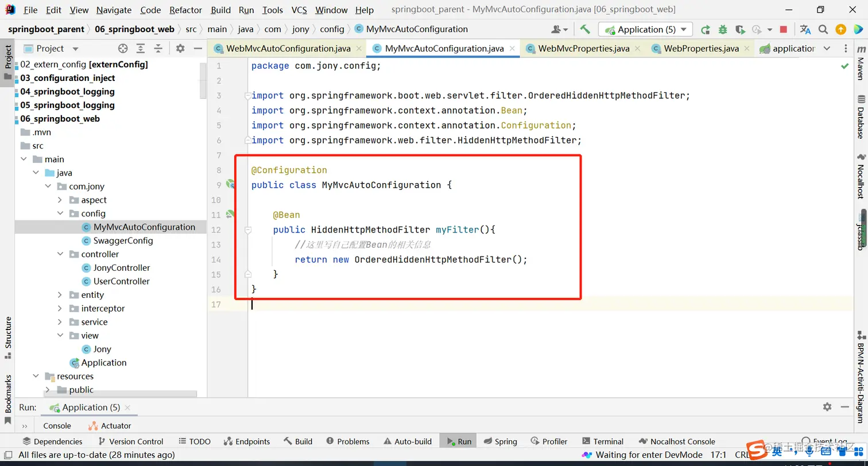This screenshot has width=868, height=466.
Task: Open the VCS menu
Action: click(x=299, y=10)
